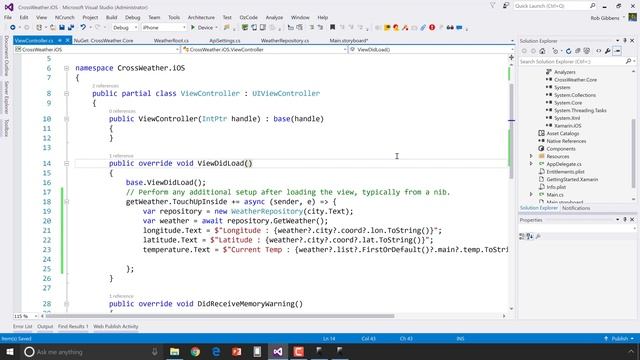Open the notifications flag icon in title bar

[493, 6]
